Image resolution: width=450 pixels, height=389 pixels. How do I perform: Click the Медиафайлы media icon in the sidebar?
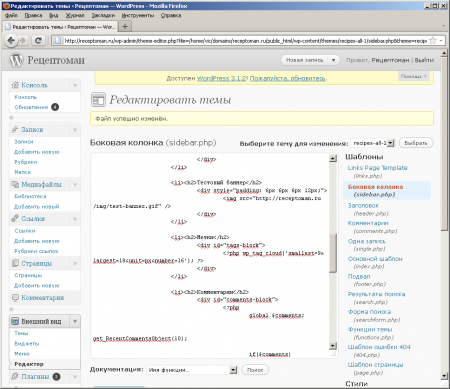(15, 184)
